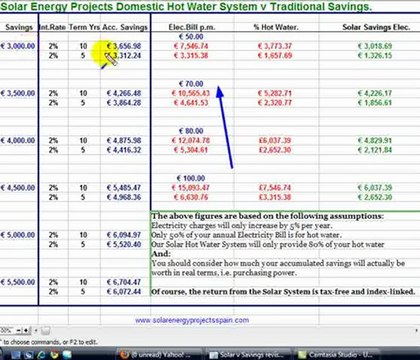Select the € 2,121.84 solar savings cell
The image size is (420, 360).
pyautogui.click(x=375, y=150)
